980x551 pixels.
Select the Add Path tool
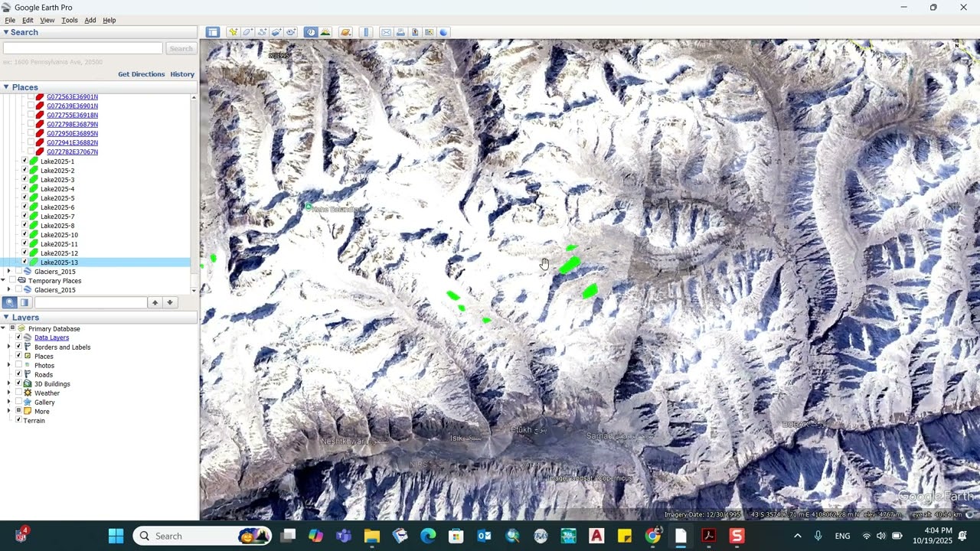point(262,32)
